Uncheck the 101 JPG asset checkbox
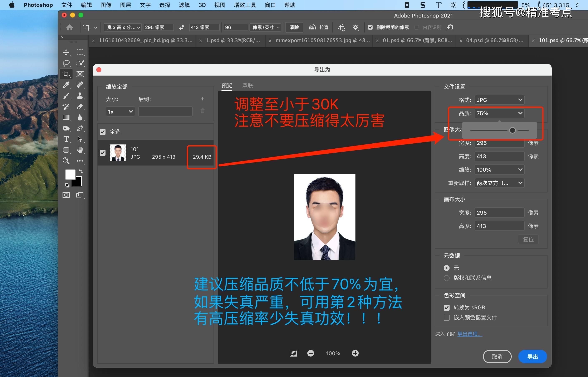The width and height of the screenshot is (588, 377). (103, 153)
